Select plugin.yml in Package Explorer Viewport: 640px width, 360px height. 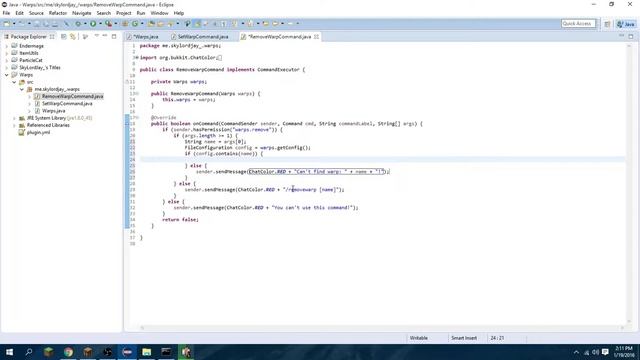tap(38, 133)
